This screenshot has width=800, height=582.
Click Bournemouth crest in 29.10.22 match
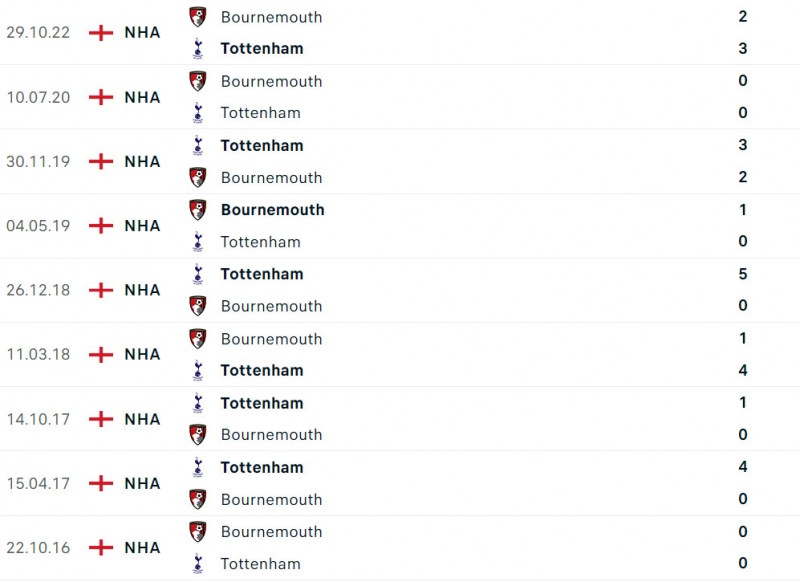(x=198, y=17)
